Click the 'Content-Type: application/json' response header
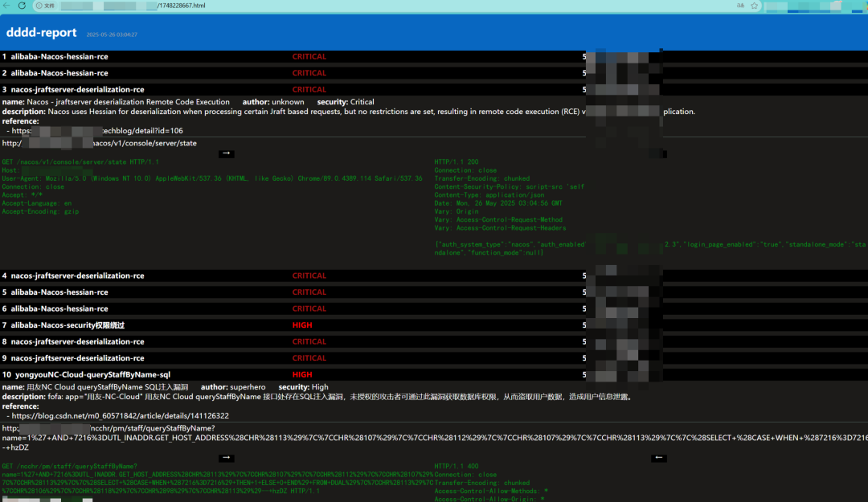Screen dimensions: 868x502 coord(489,195)
